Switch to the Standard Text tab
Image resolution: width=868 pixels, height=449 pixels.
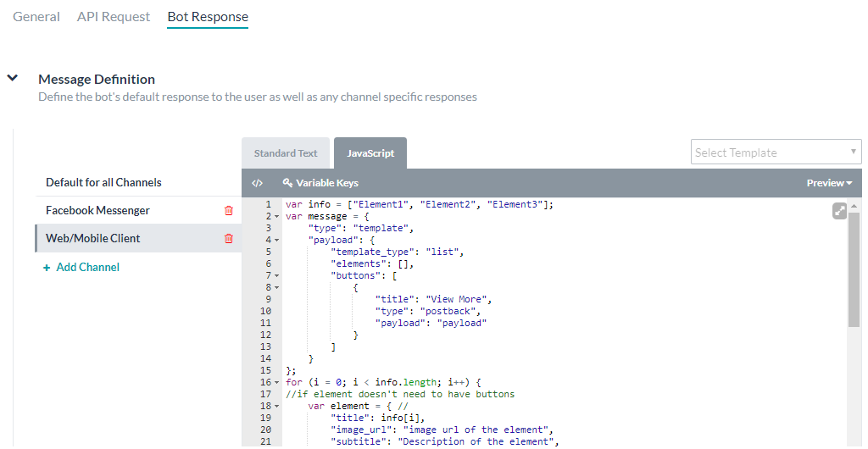286,153
